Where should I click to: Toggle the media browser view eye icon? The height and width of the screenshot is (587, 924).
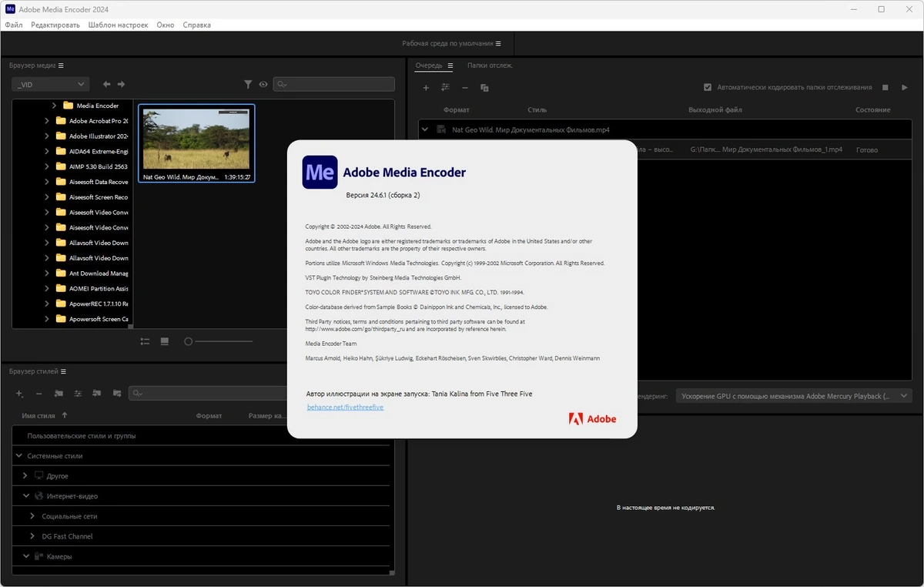tap(263, 85)
